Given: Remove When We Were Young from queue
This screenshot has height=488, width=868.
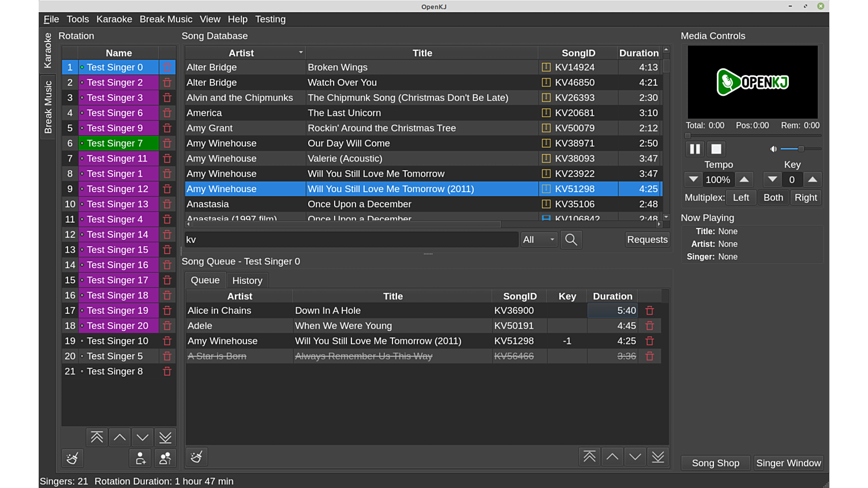Looking at the screenshot, I should [x=649, y=326].
